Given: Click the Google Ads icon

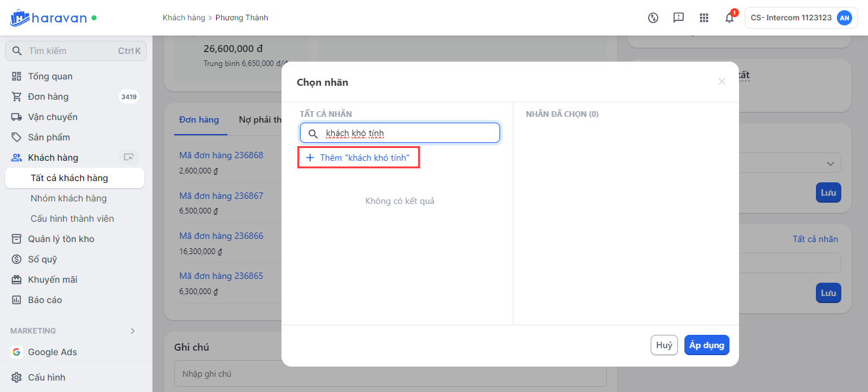Looking at the screenshot, I should (x=17, y=352).
